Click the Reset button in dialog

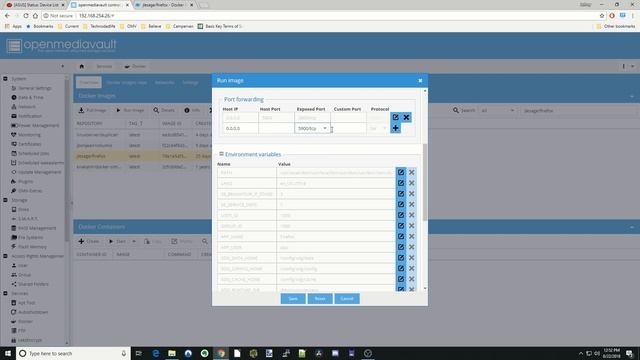click(x=320, y=298)
